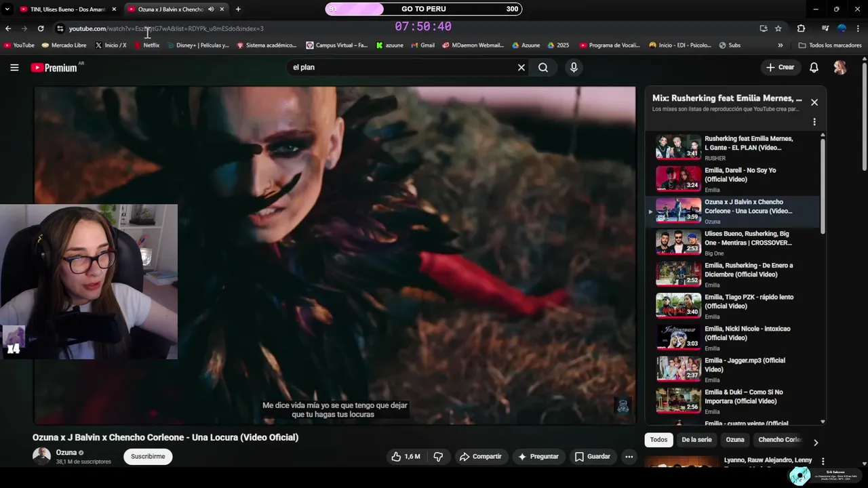
Task: Click the Ozuna channel name link
Action: tap(66, 453)
